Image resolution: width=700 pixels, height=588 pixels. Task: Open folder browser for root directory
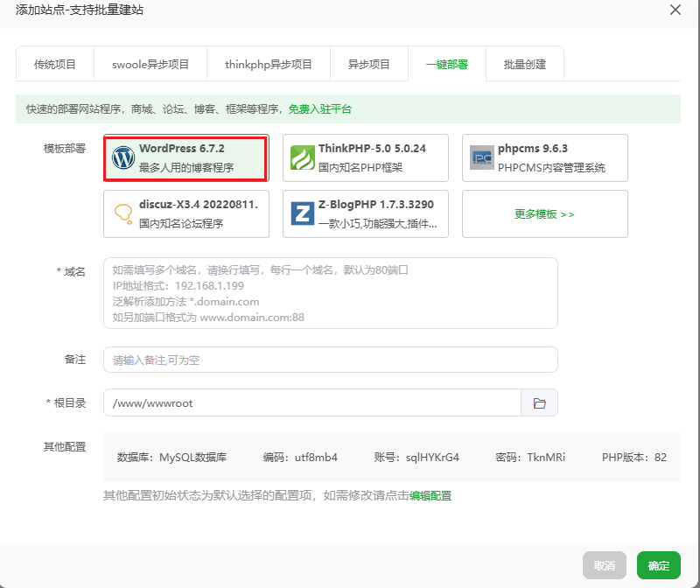coord(539,403)
